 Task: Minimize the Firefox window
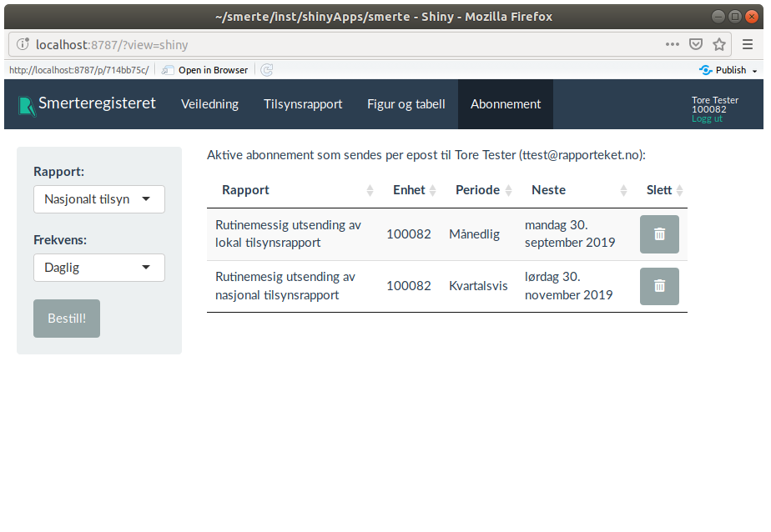click(x=718, y=17)
